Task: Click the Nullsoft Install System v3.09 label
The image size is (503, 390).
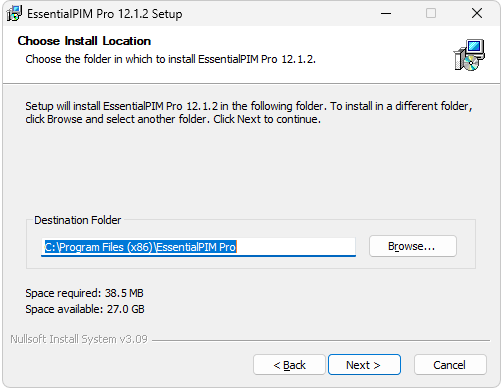Action: click(x=79, y=339)
